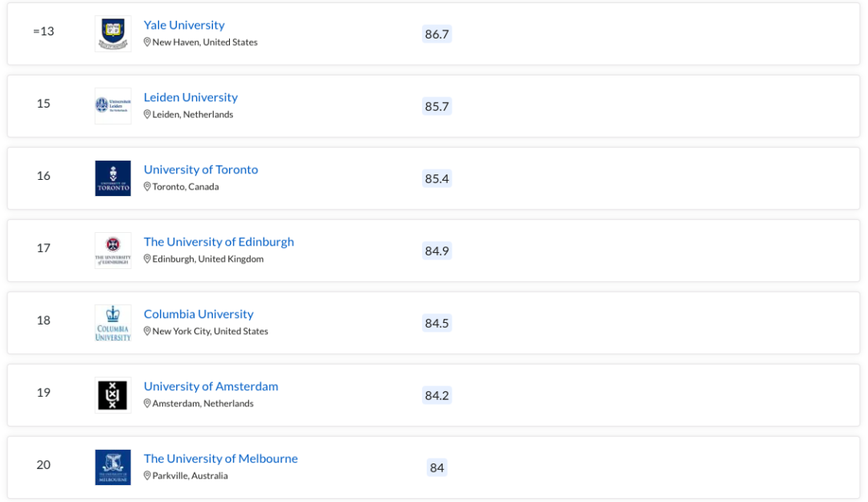Click the 84.2 score badge for Amsterdam
This screenshot has height=502, width=868.
(x=436, y=396)
